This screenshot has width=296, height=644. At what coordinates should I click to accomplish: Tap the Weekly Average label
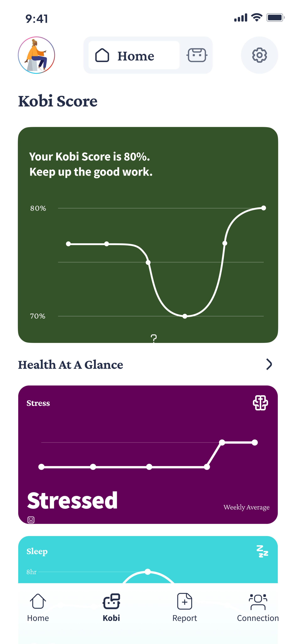point(246,507)
